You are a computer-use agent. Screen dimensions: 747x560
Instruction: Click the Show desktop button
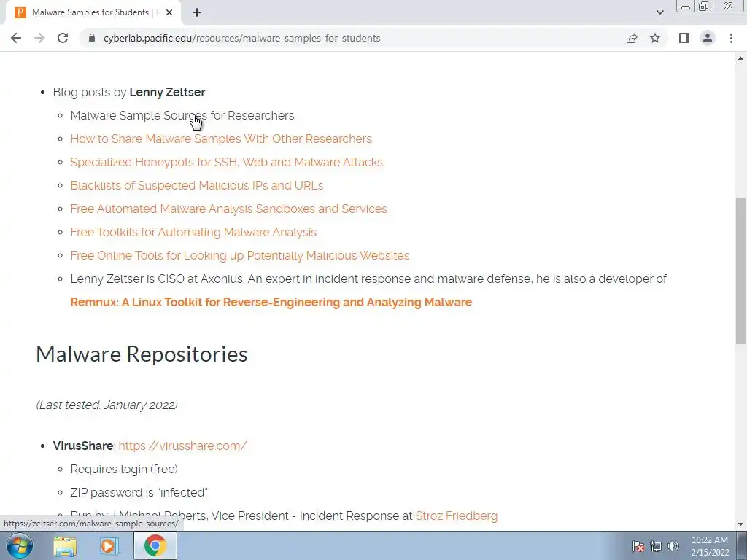tap(742, 545)
